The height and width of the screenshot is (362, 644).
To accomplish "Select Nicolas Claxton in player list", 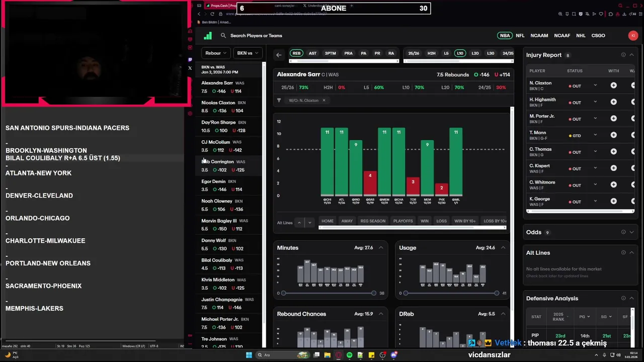I will coord(229,107).
